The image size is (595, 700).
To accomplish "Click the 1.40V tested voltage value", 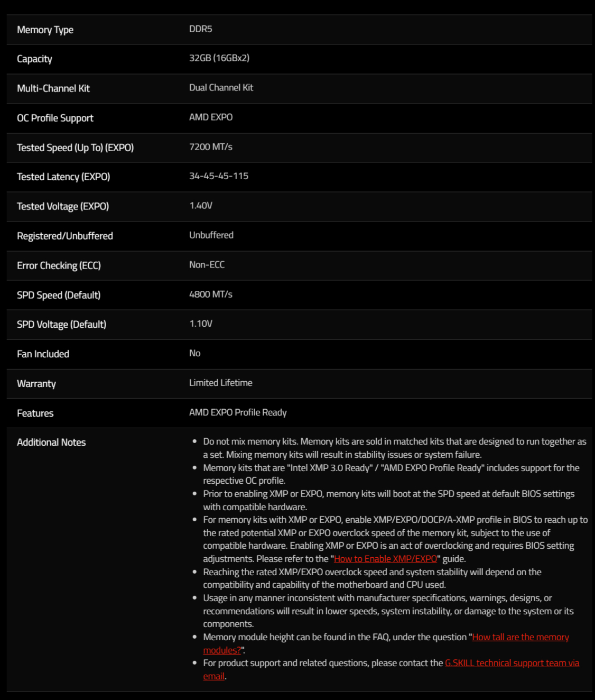I will click(x=201, y=206).
